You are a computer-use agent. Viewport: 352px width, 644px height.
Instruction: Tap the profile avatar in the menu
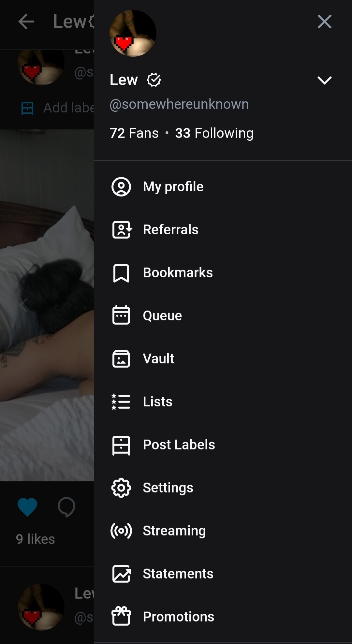click(x=133, y=33)
